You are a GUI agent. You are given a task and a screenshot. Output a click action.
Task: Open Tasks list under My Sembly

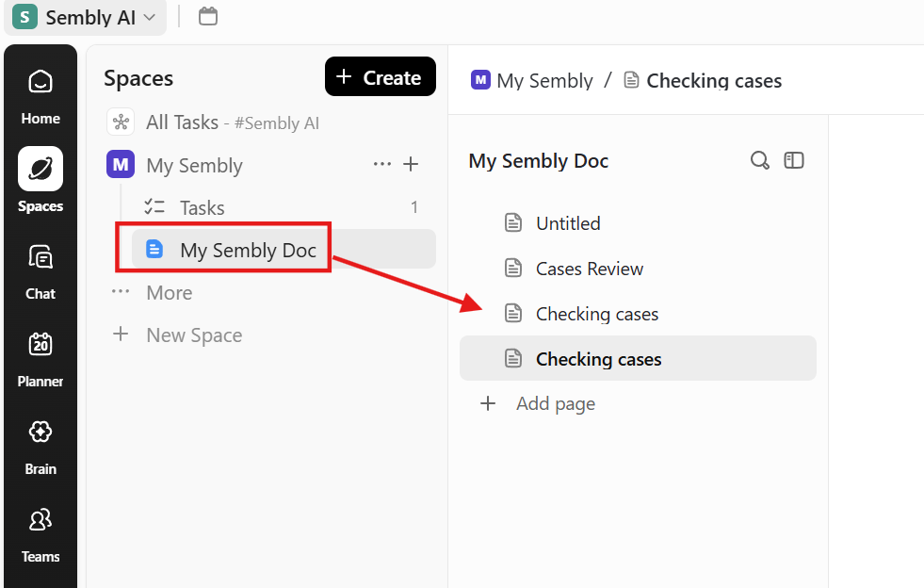[202, 207]
